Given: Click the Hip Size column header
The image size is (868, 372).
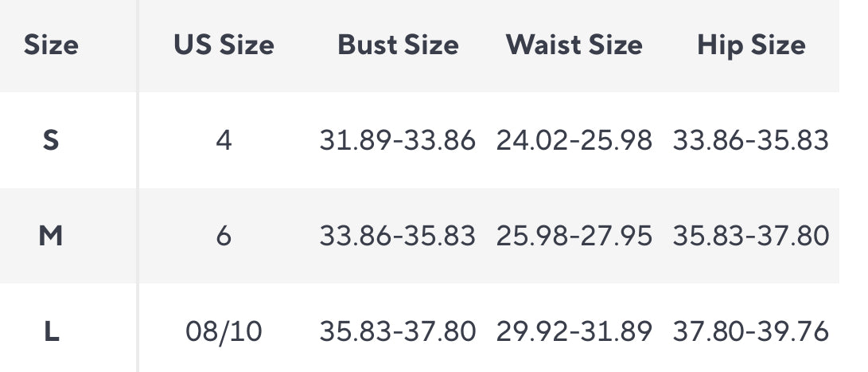Looking at the screenshot, I should pos(751,45).
